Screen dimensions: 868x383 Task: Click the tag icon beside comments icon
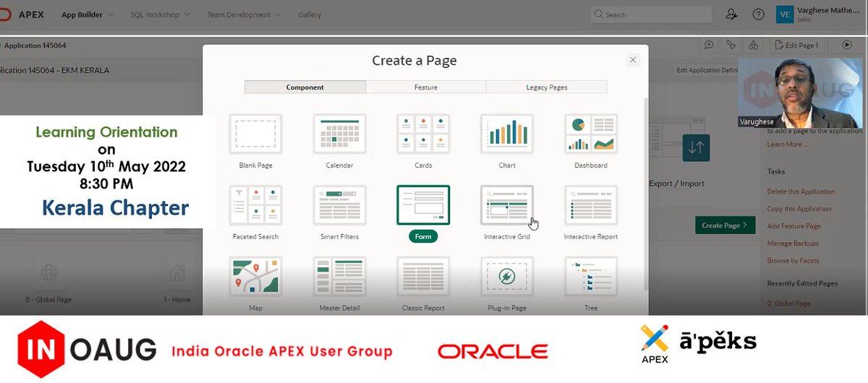[x=731, y=45]
